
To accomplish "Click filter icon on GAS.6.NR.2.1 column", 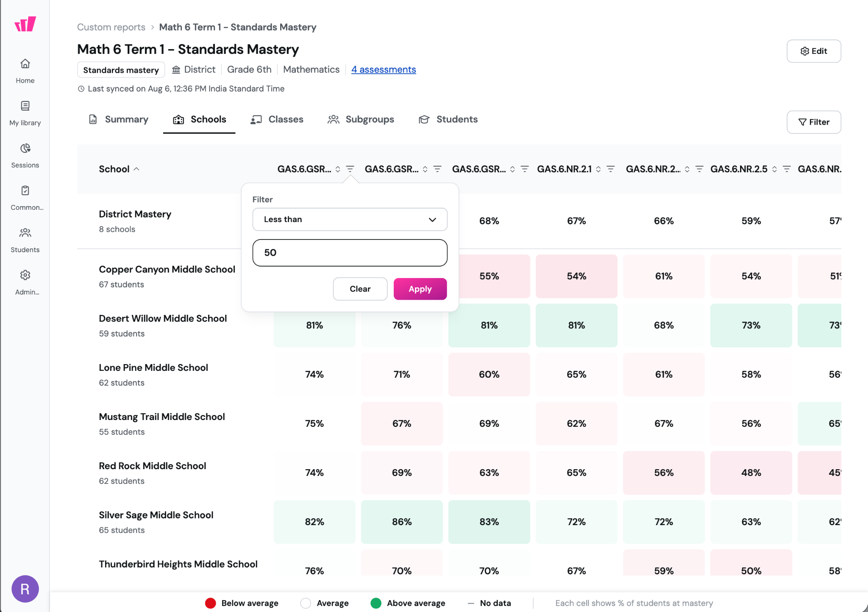I will pyautogui.click(x=611, y=169).
